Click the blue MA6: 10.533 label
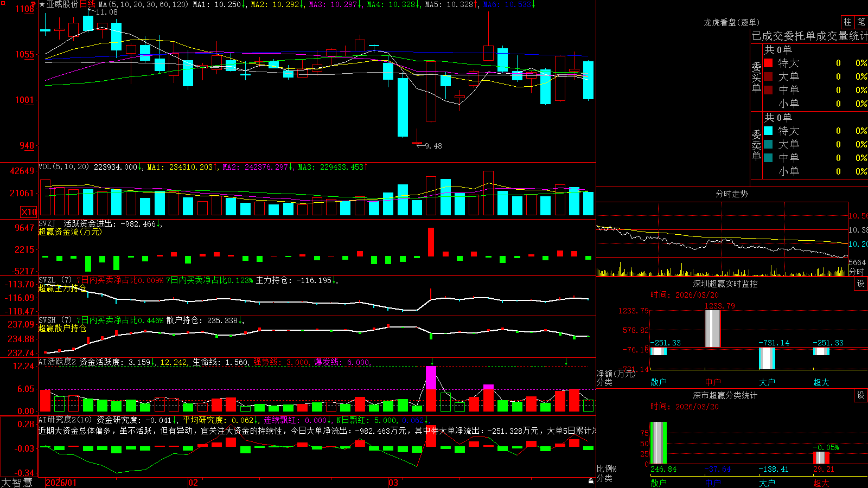Viewport: 868px width, 488px height. coord(509,4)
